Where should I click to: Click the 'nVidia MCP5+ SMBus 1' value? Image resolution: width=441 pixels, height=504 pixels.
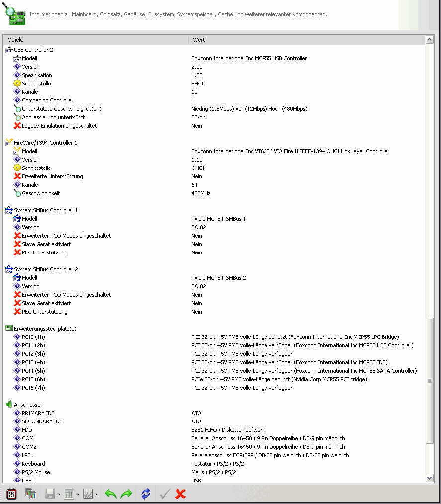click(218, 219)
